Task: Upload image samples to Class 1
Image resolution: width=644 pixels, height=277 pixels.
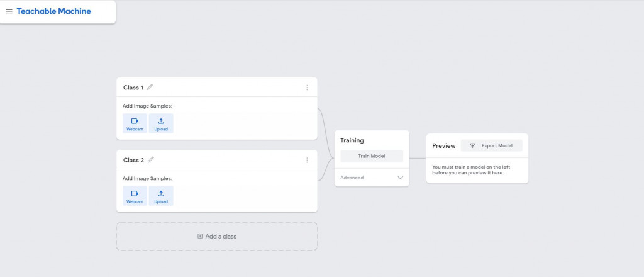Action: click(x=161, y=123)
